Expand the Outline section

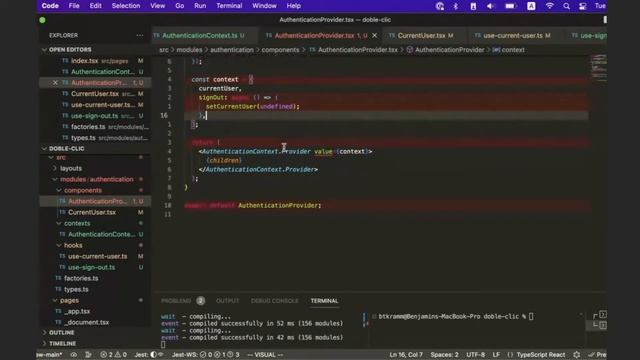pos(44,333)
